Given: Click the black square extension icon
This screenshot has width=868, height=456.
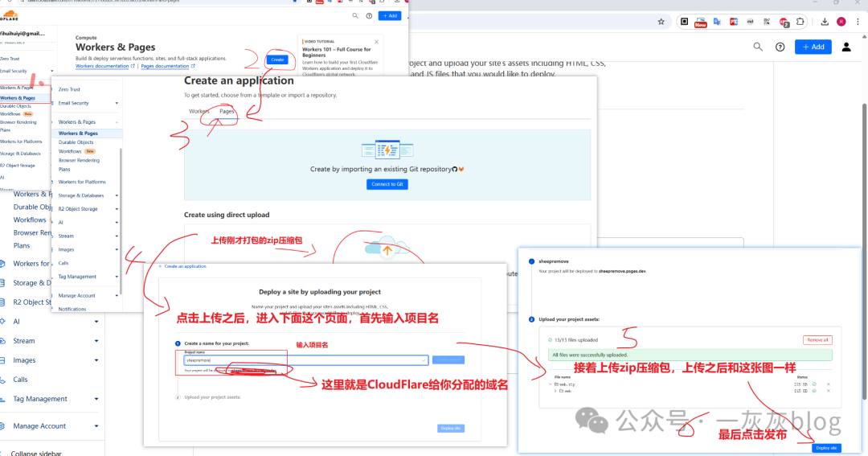Looking at the screenshot, I should (684, 22).
